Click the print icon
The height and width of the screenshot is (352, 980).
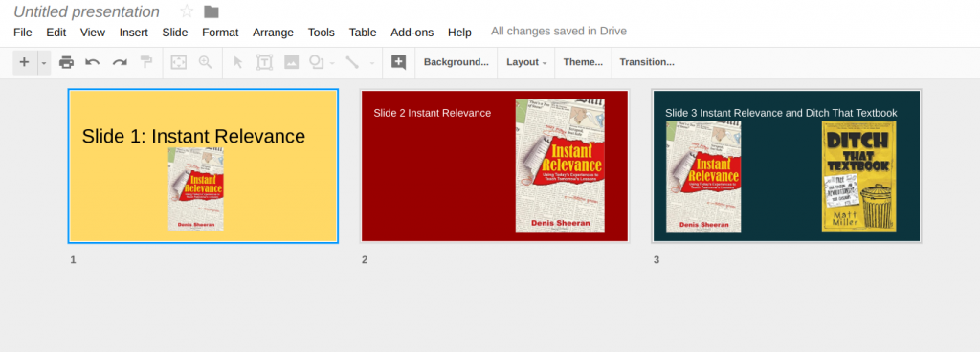tap(66, 62)
